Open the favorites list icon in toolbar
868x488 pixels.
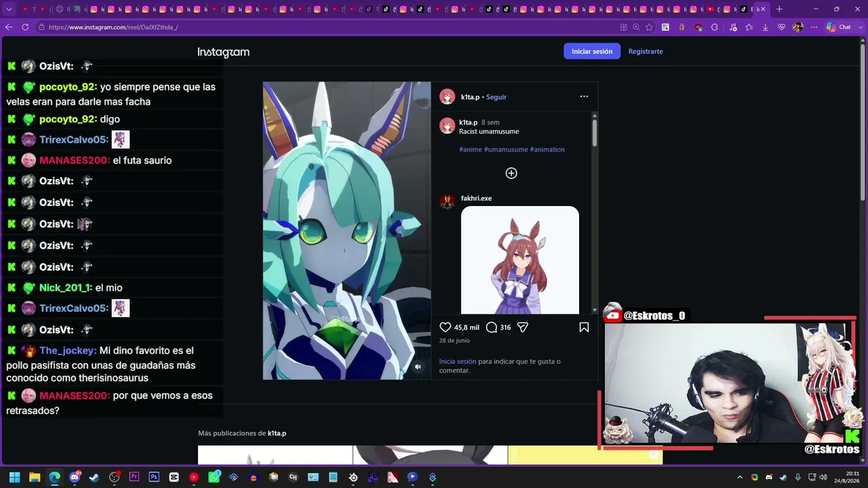[749, 27]
